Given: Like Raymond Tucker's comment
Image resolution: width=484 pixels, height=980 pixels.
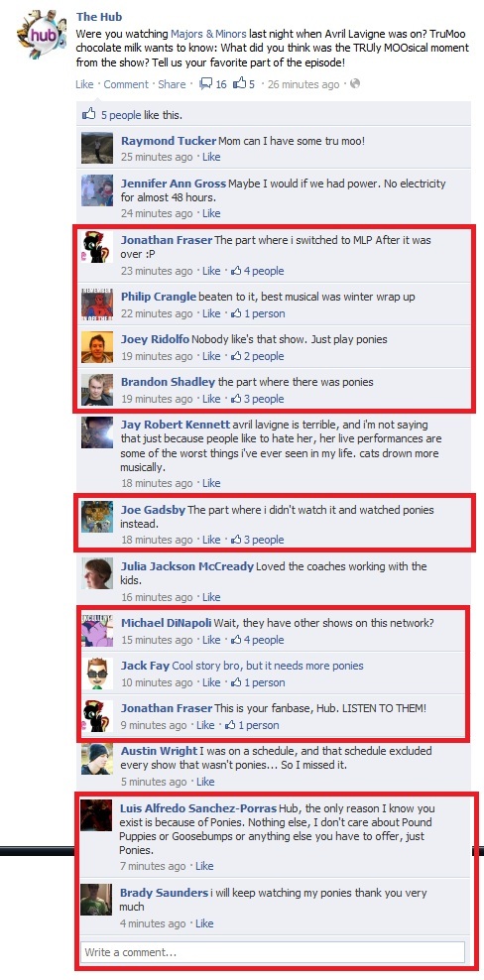Looking at the screenshot, I should click(x=211, y=157).
